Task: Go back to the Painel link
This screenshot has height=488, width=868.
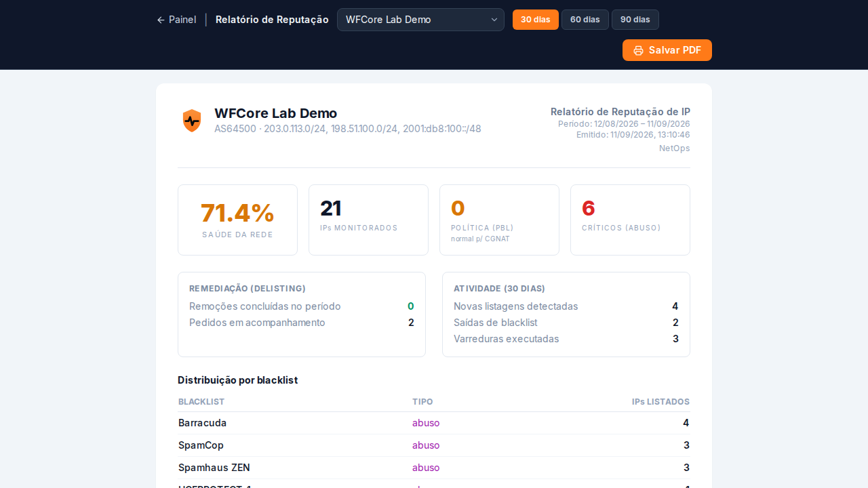Action: [176, 20]
